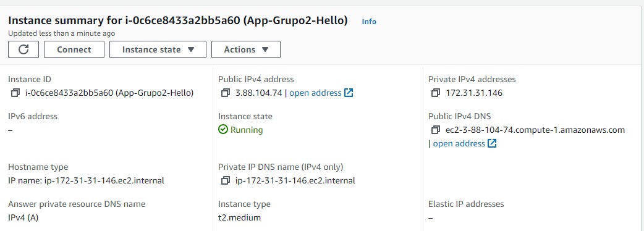Image resolution: width=644 pixels, height=231 pixels.
Task: Copy the Public IPv4 DNS name
Action: [x=435, y=130]
